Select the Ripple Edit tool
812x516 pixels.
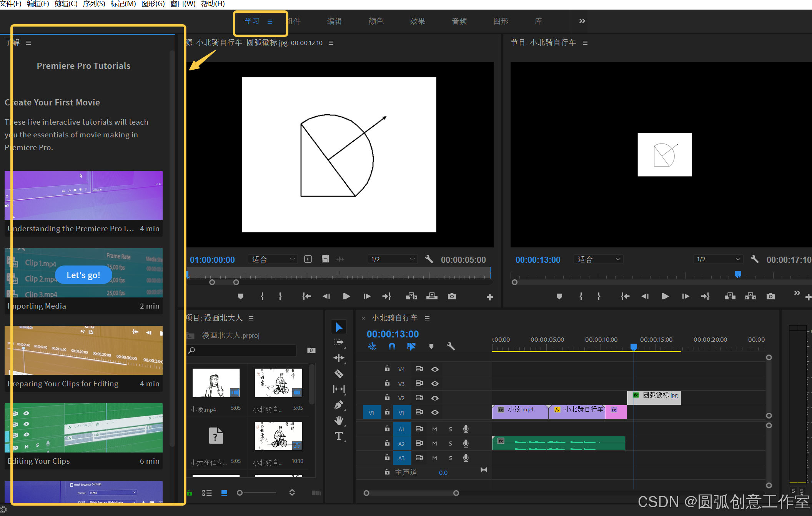click(339, 358)
